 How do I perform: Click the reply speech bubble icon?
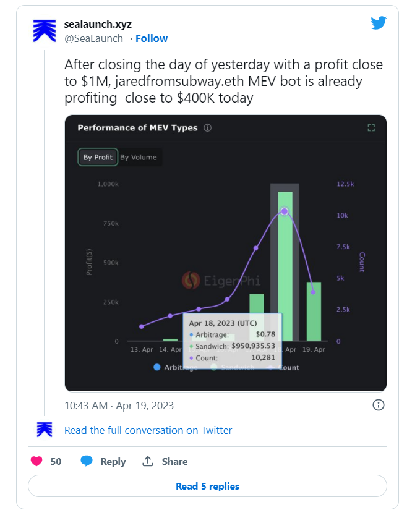click(87, 461)
